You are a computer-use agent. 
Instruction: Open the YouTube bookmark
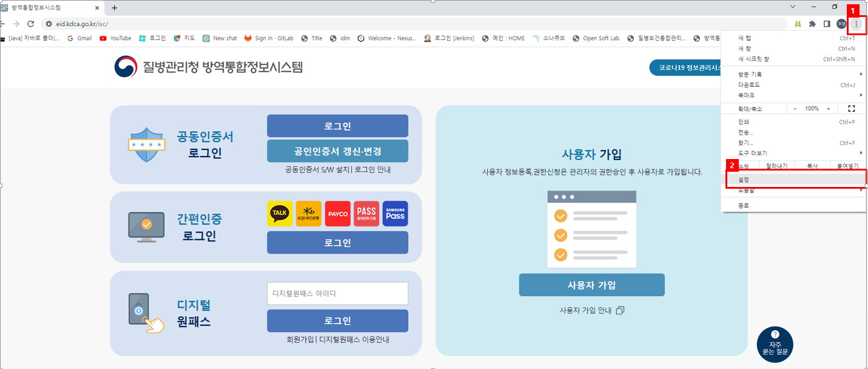[x=115, y=38]
